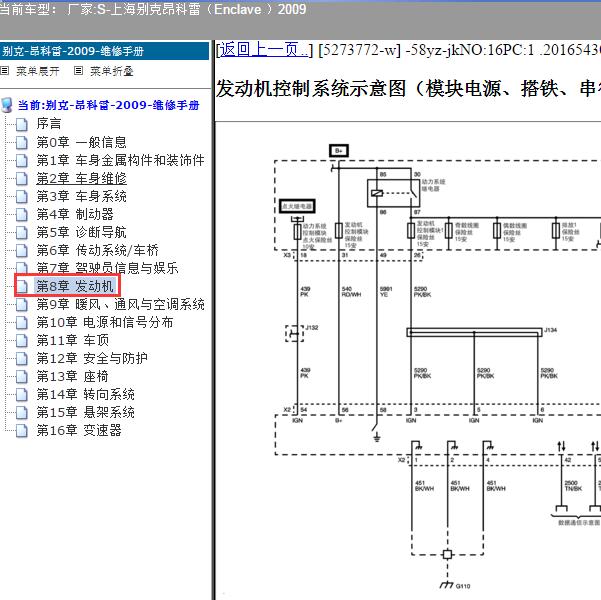Click the 菜单折叠 square icon
The image size is (601, 600).
[79, 71]
